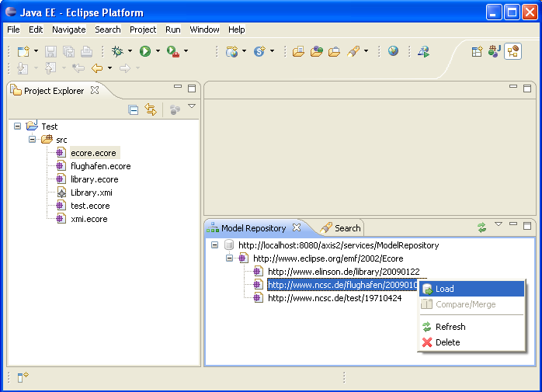Click the Save All toolbar icon

tap(69, 51)
